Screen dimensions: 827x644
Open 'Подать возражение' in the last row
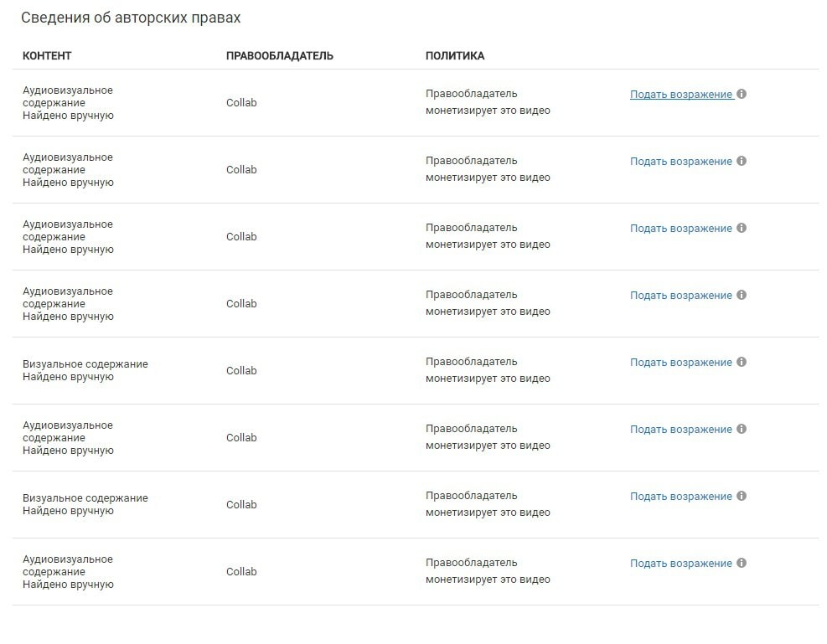click(x=681, y=563)
